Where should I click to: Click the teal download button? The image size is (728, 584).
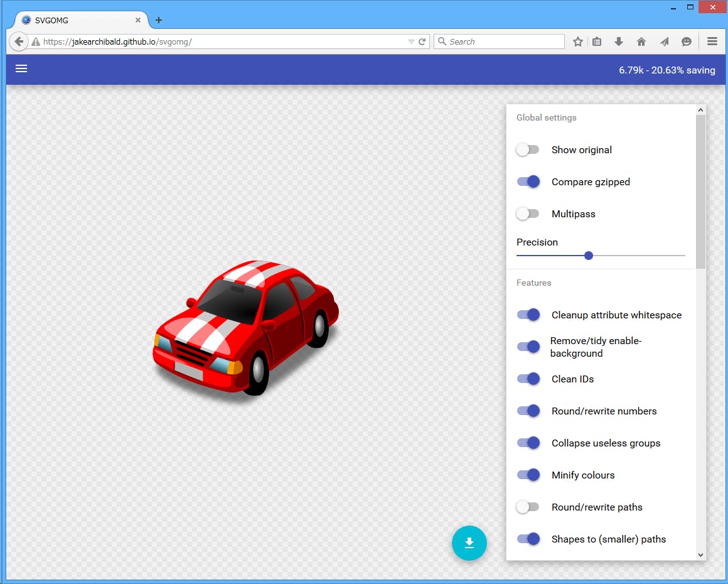pos(469,543)
